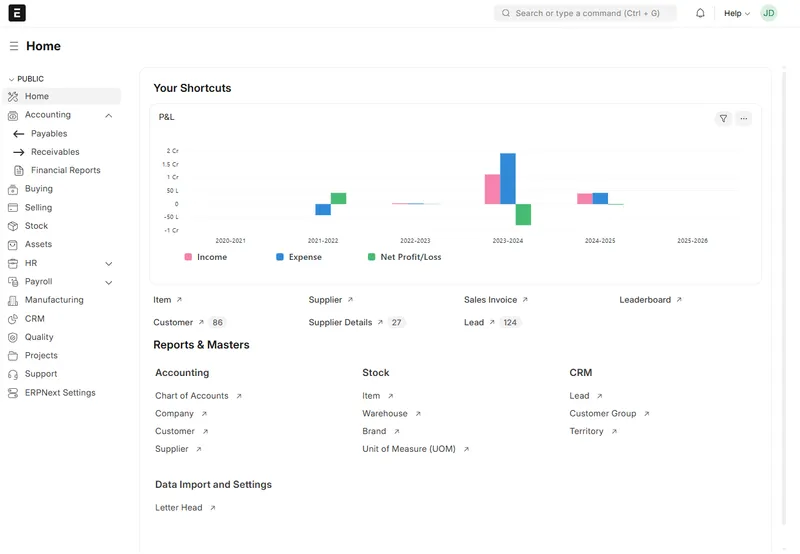800x554 pixels.
Task: Open the Customer shortcut with 86 count
Action: (189, 322)
